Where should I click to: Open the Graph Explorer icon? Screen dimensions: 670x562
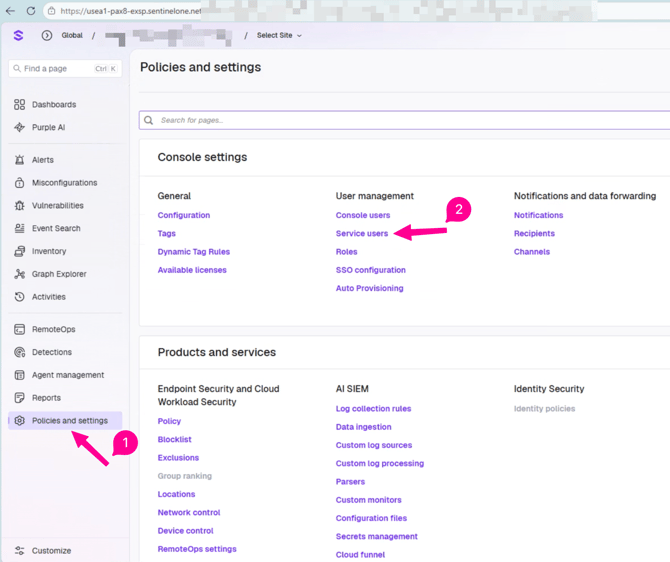pos(19,274)
